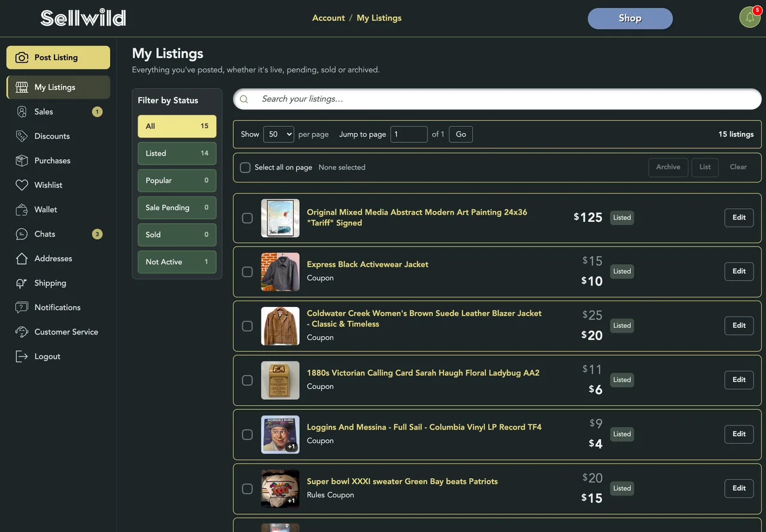The image size is (766, 532).
Task: Click the Wallet icon in sidebar
Action: point(22,210)
